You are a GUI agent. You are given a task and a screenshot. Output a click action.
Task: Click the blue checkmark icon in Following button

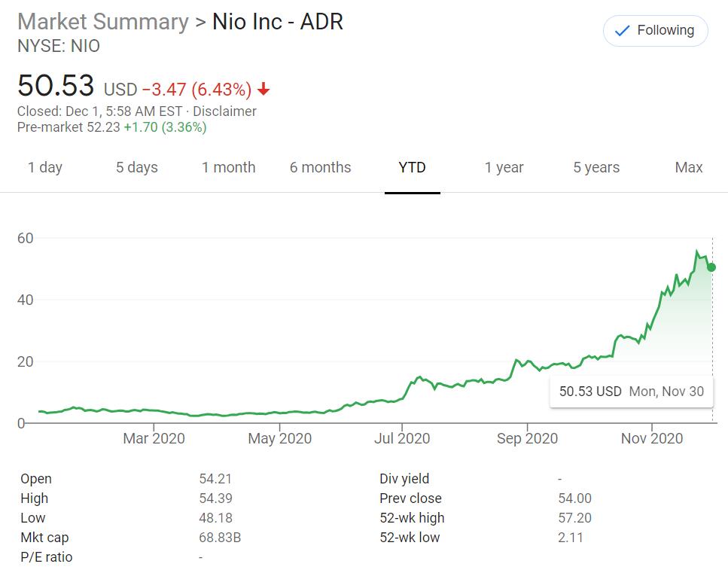pos(620,31)
